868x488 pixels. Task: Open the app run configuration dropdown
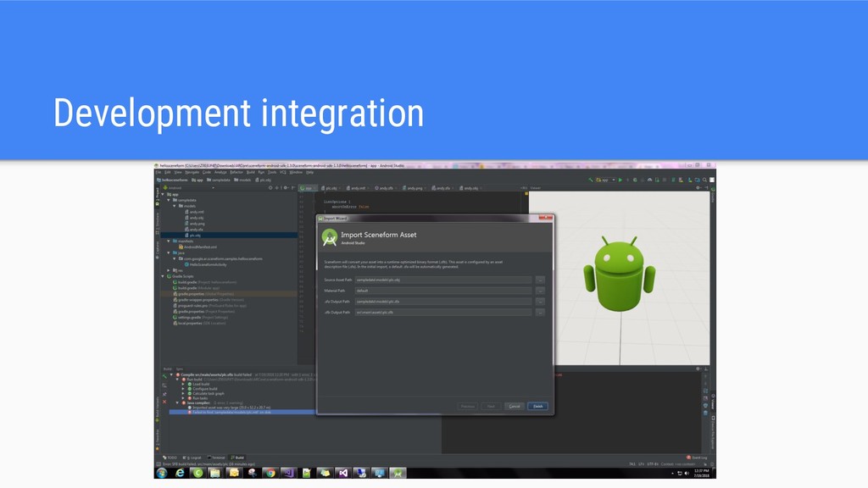pos(605,180)
